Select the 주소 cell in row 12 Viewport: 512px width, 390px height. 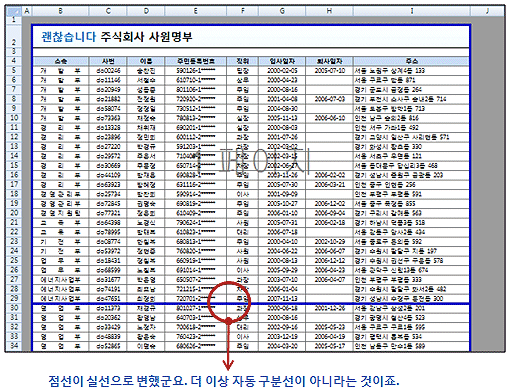(x=412, y=137)
